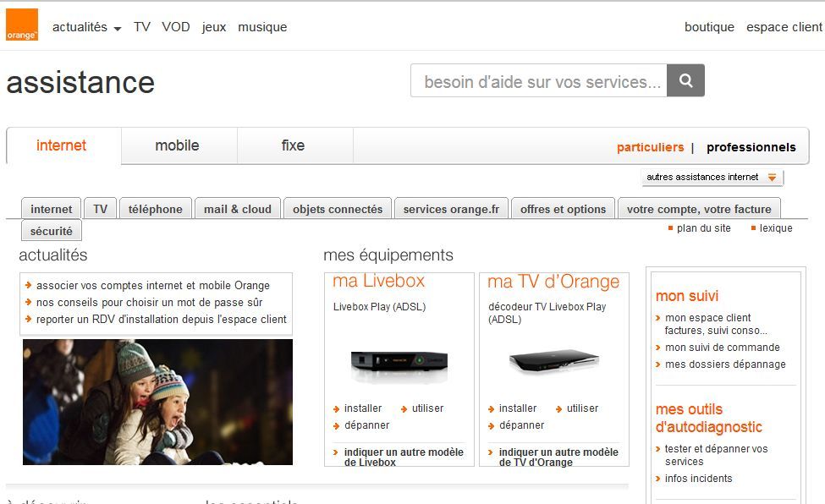Image resolution: width=825 pixels, height=504 pixels.
Task: Open tester et dépanner vos services
Action: point(716,455)
